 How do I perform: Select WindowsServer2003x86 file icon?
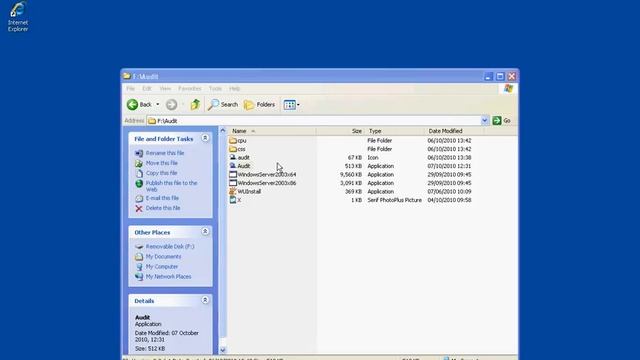click(233, 183)
